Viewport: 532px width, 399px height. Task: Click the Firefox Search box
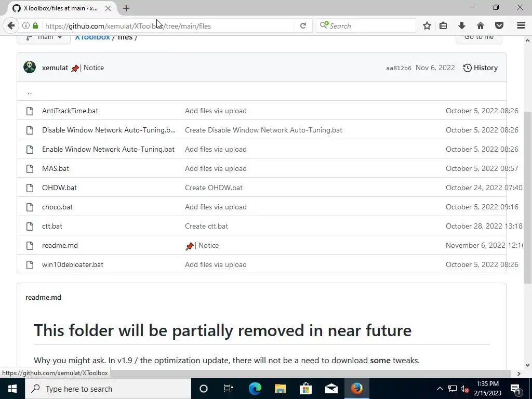(366, 26)
